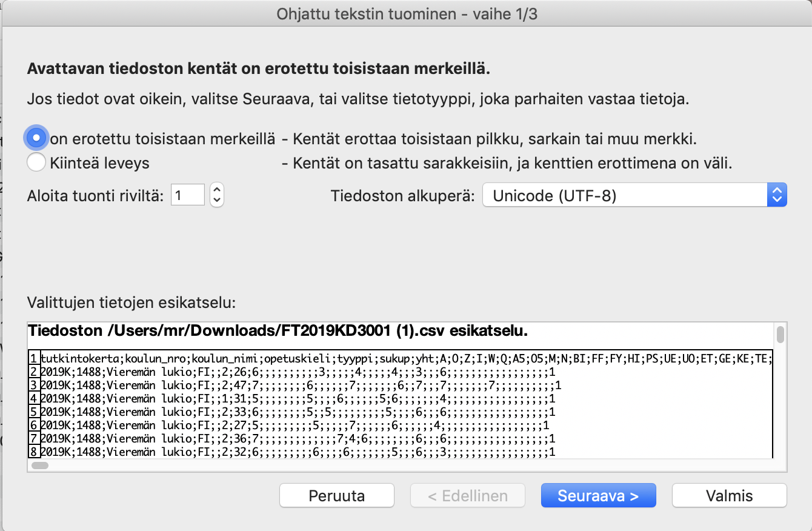The height and width of the screenshot is (531, 812).
Task: Click the file path heading in preview
Action: (x=278, y=331)
